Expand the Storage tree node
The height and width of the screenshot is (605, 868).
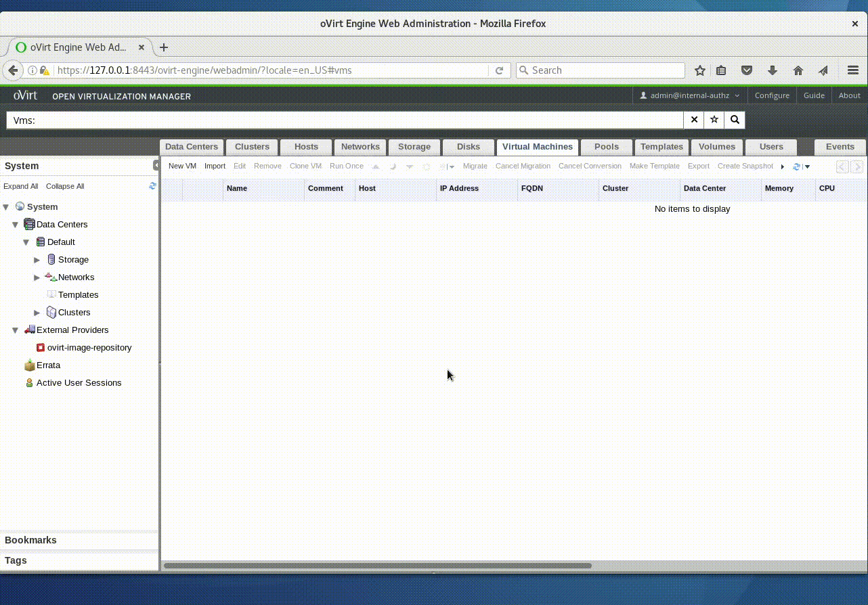[x=37, y=260]
